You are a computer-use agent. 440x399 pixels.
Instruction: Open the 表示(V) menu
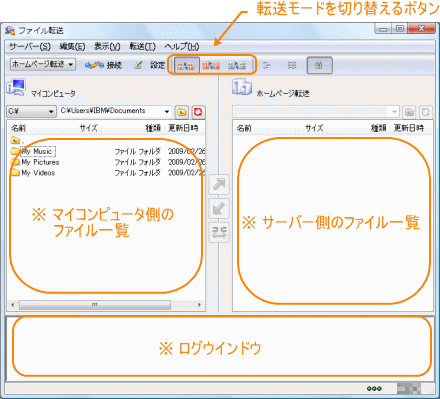(107, 47)
